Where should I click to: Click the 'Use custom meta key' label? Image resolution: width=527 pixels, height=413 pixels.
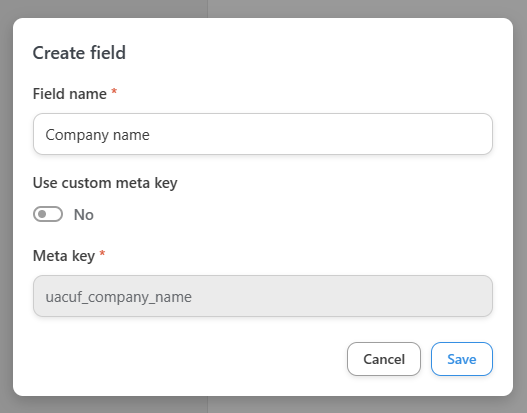pos(105,183)
